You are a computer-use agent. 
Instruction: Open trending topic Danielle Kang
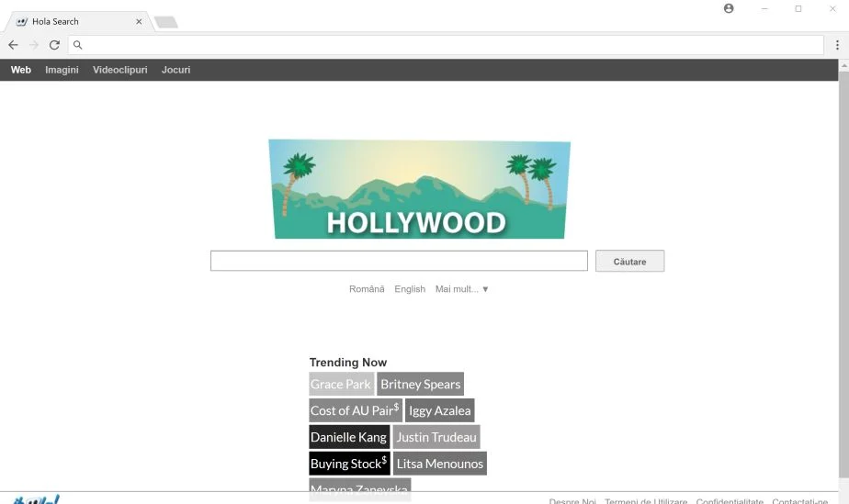pyautogui.click(x=349, y=437)
